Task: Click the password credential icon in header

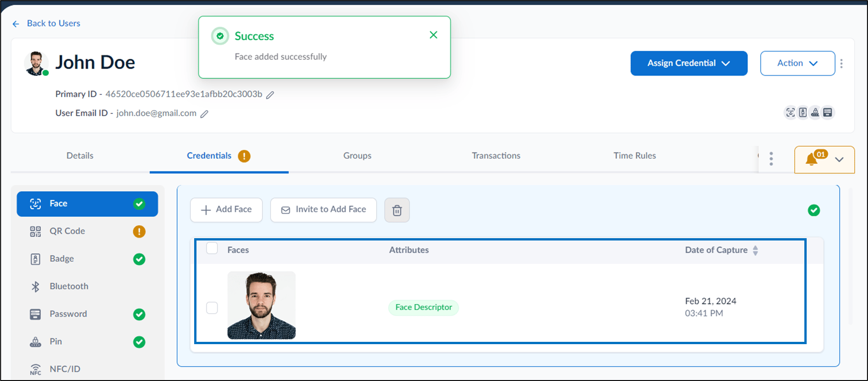Action: click(x=828, y=112)
